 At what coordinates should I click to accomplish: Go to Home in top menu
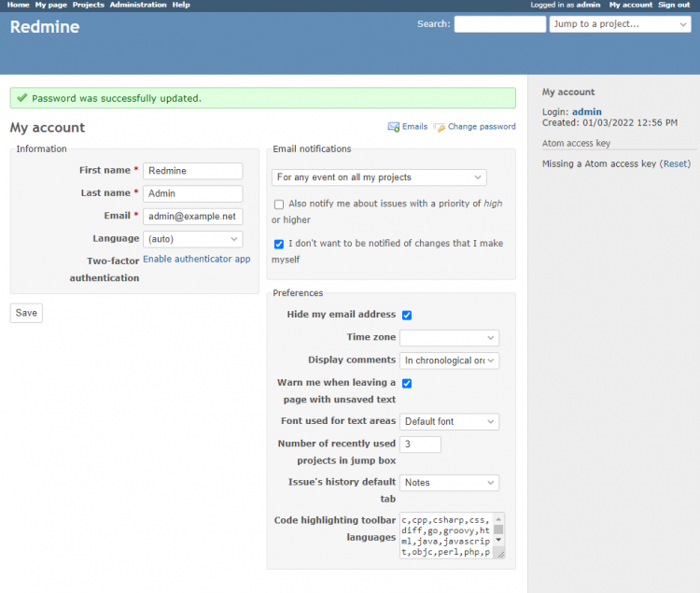19,5
